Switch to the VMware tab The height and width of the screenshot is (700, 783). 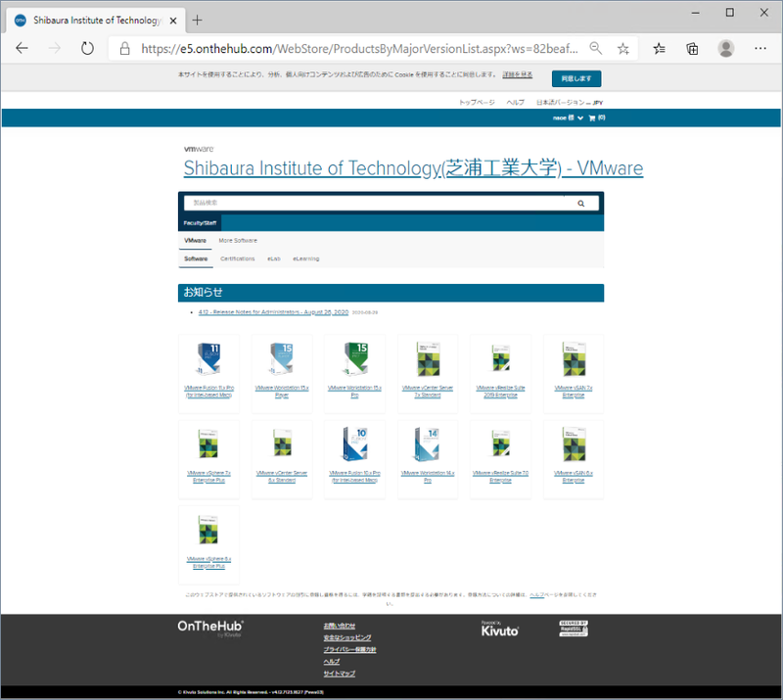(x=195, y=240)
